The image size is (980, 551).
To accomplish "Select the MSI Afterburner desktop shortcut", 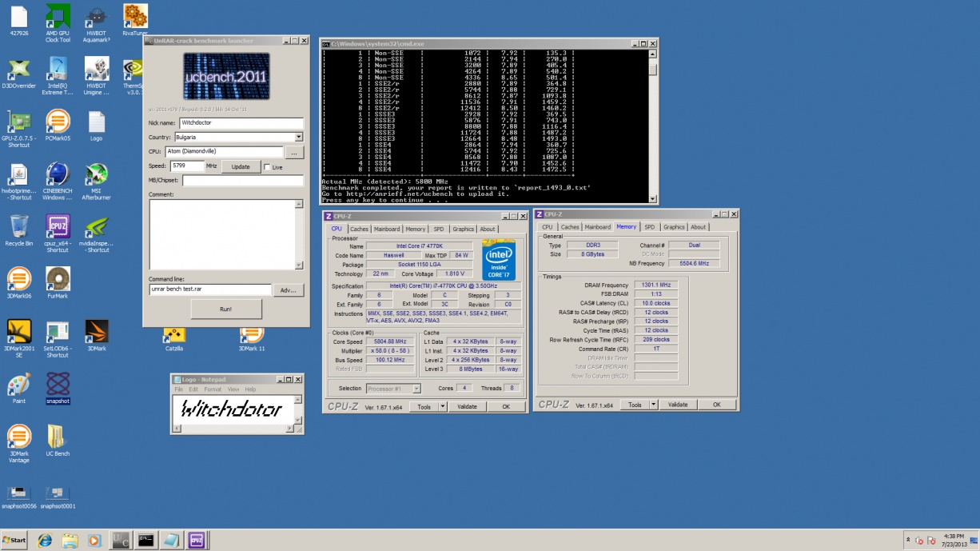I will (96, 174).
